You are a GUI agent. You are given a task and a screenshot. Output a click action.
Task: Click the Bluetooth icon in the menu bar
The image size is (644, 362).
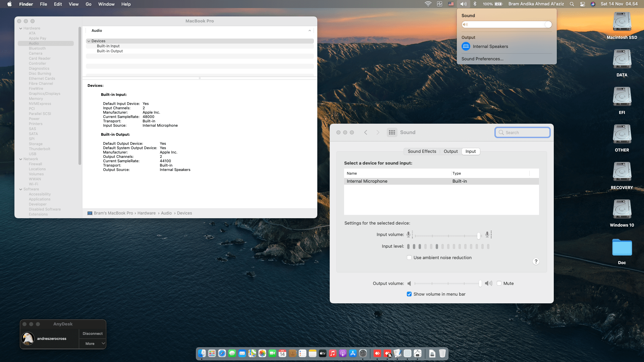[475, 4]
